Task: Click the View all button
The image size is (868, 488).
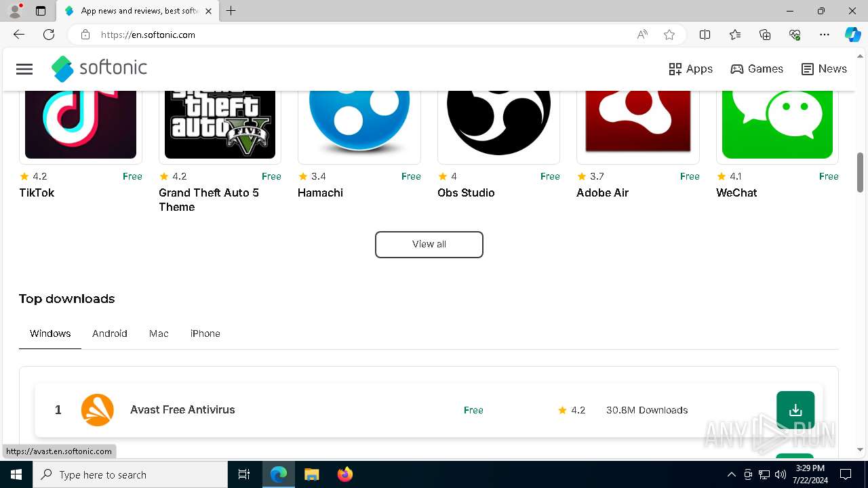Action: 429,245
